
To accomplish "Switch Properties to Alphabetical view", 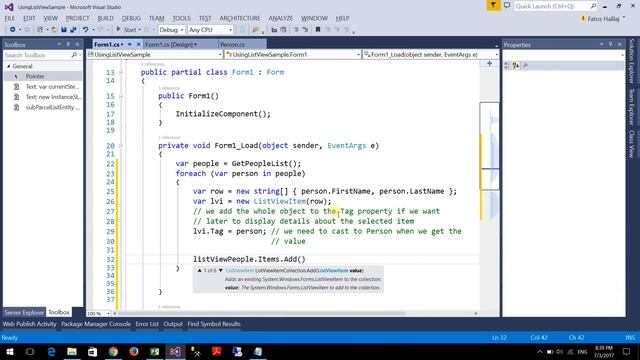I will click(x=516, y=65).
